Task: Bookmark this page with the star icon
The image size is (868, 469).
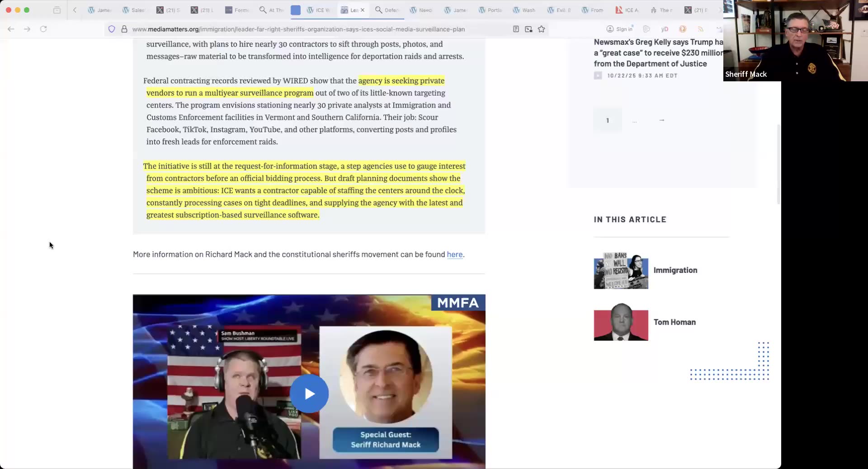Action: tap(542, 29)
